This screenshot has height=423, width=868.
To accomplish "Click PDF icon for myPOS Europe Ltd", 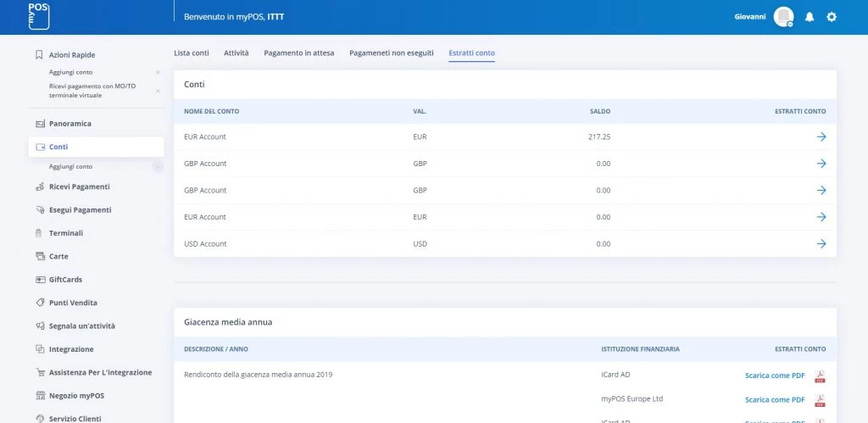I will click(x=820, y=400).
